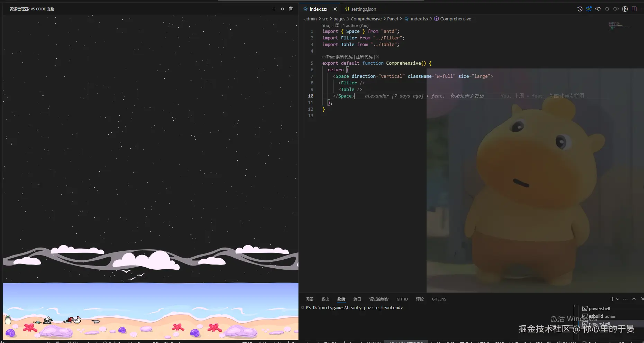Screen dimensions: 644x343
Task: Open the GITLENS panel tab
Action: [439, 299]
